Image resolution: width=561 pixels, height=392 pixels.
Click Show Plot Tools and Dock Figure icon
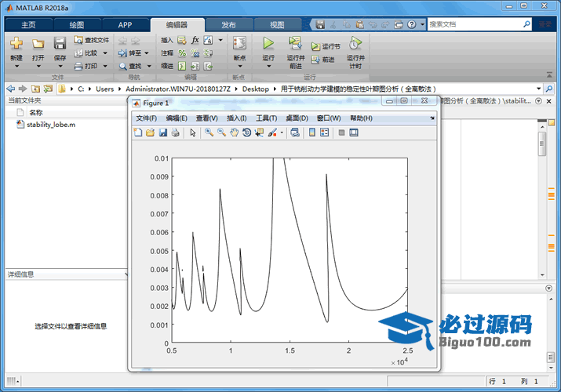(354, 132)
